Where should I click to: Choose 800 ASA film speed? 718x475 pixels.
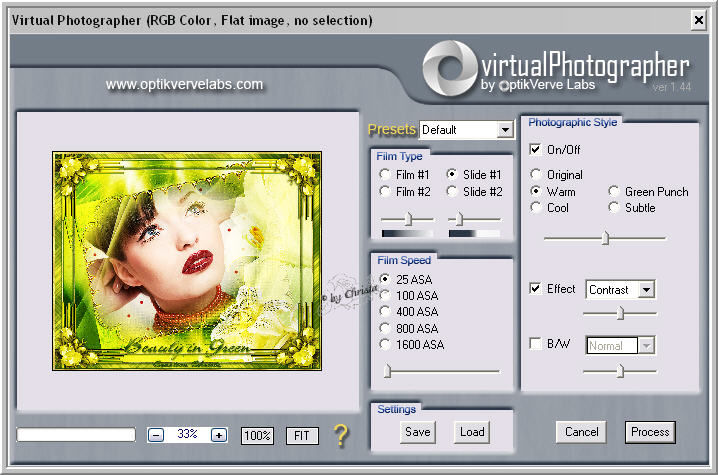pyautogui.click(x=385, y=328)
